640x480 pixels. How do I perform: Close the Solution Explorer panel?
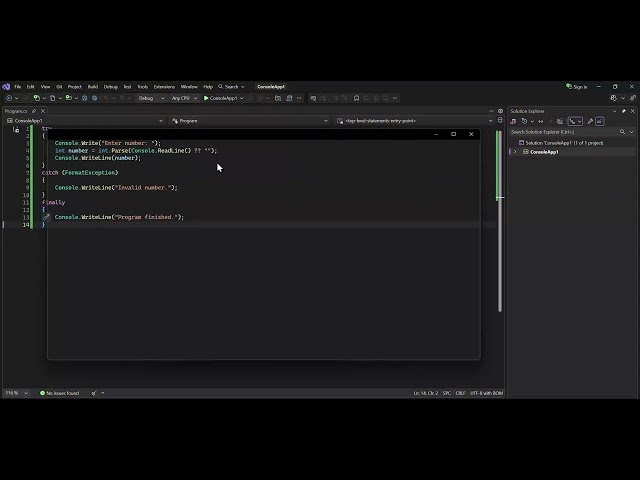[x=633, y=111]
